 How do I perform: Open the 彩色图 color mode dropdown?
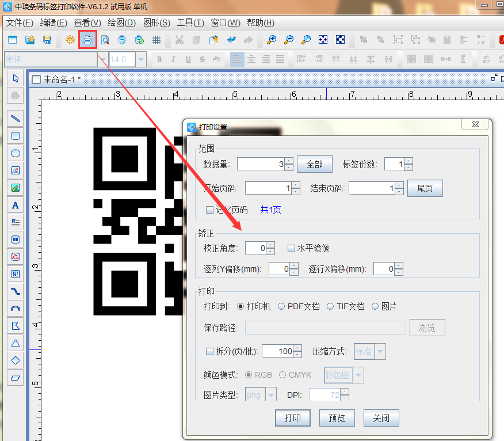(x=358, y=375)
